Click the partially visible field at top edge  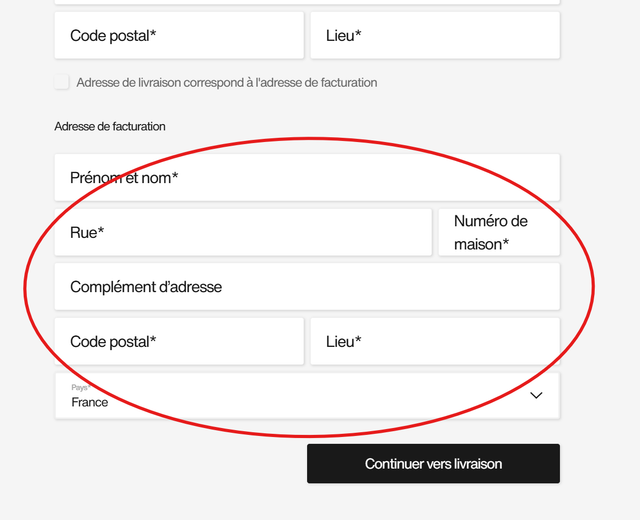coord(307,2)
